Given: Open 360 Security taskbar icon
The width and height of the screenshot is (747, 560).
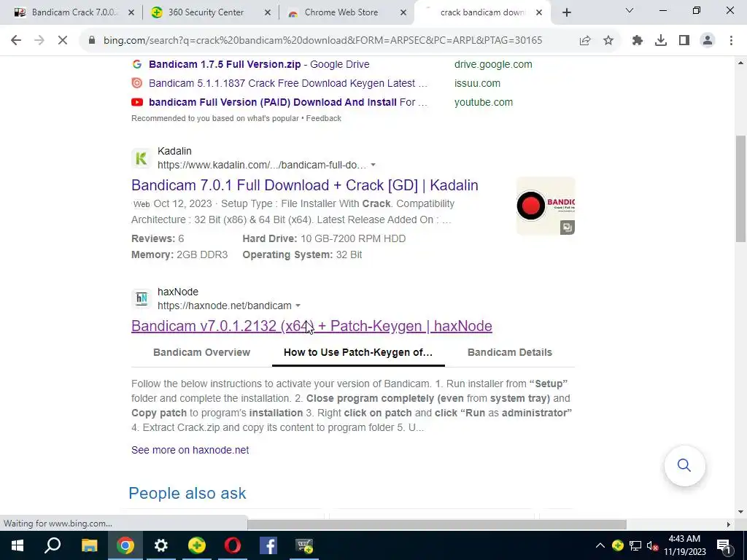Looking at the screenshot, I should click(197, 545).
